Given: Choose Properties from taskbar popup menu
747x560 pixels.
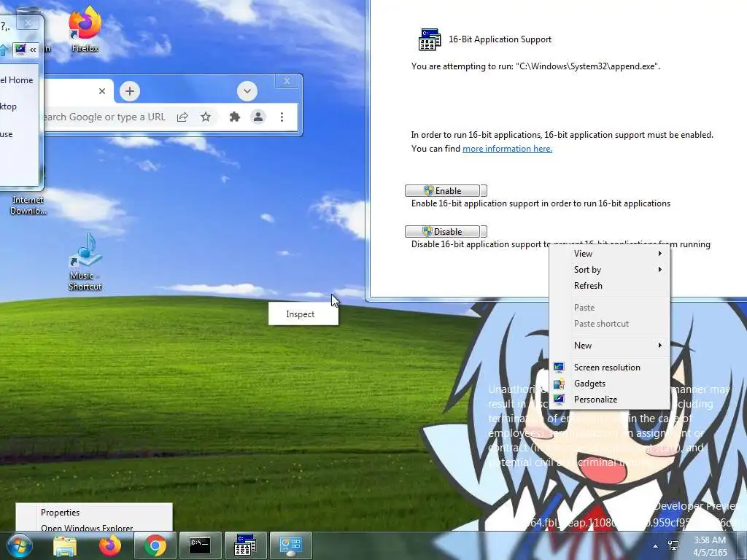Looking at the screenshot, I should tap(94, 513).
